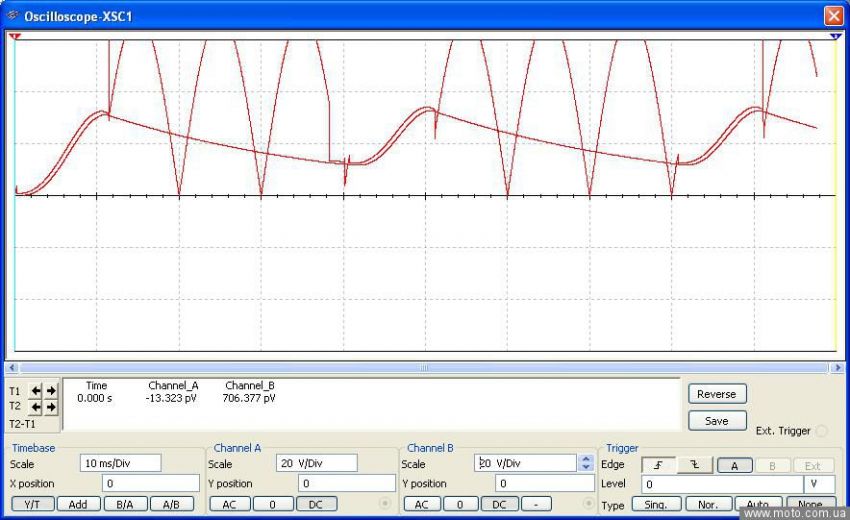Click the red T1 cursor marker at top-left

[14, 36]
